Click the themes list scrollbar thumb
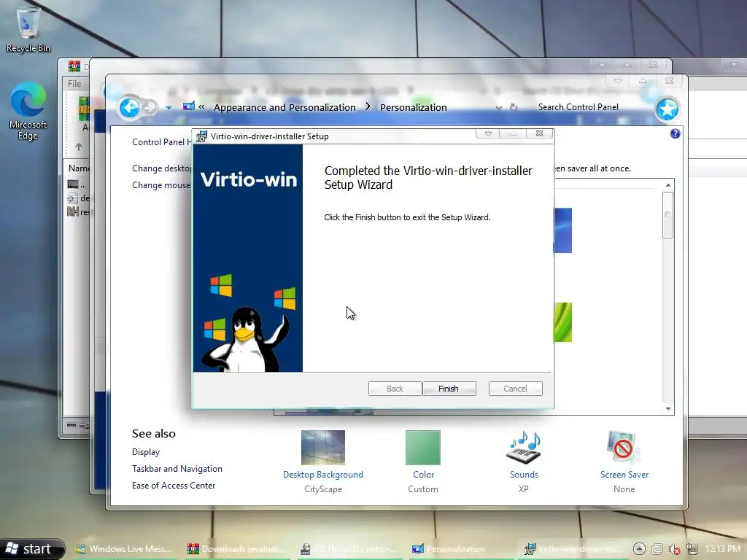The height and width of the screenshot is (560, 747). click(668, 215)
